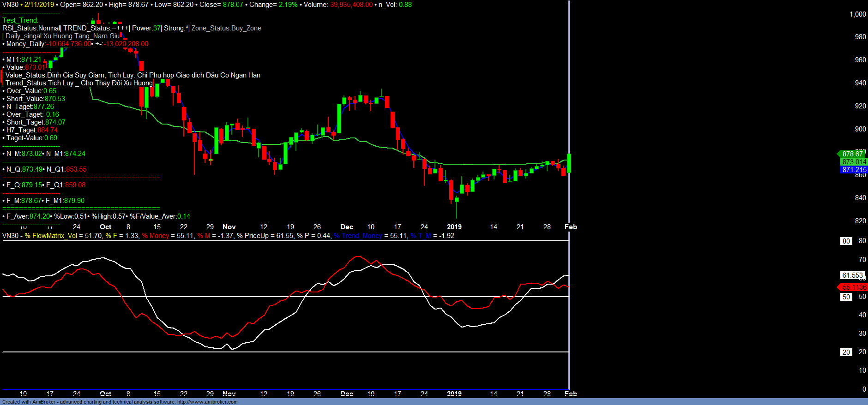The height and width of the screenshot is (405, 868).
Task: Click the green 873.014 axis label
Action: point(854,162)
